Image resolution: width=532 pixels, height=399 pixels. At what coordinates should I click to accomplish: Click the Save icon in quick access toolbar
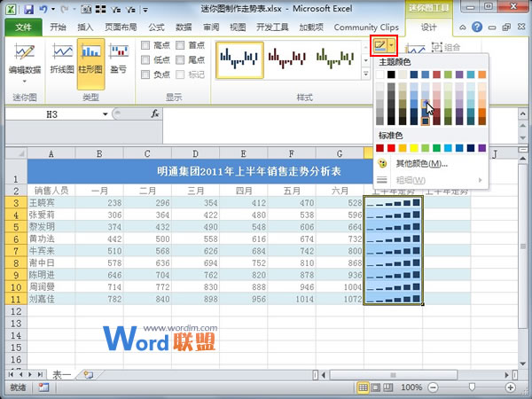coord(28,8)
